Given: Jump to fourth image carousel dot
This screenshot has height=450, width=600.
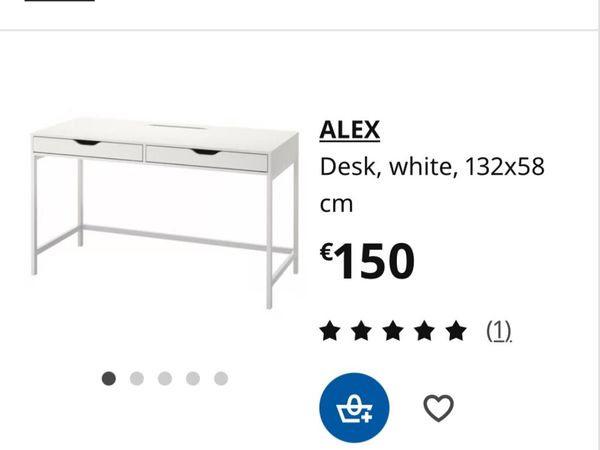Looking at the screenshot, I should [193, 378].
